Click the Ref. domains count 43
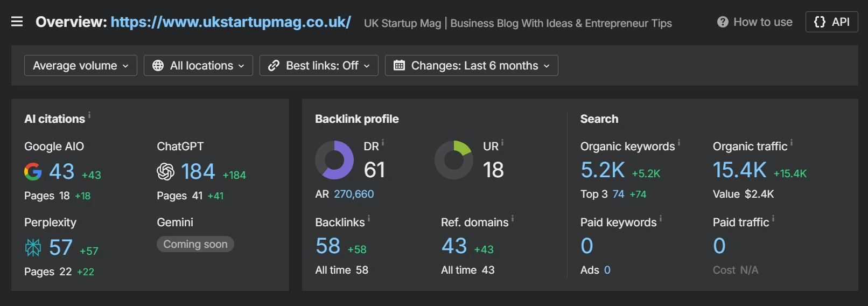This screenshot has height=306, width=868. coord(454,246)
